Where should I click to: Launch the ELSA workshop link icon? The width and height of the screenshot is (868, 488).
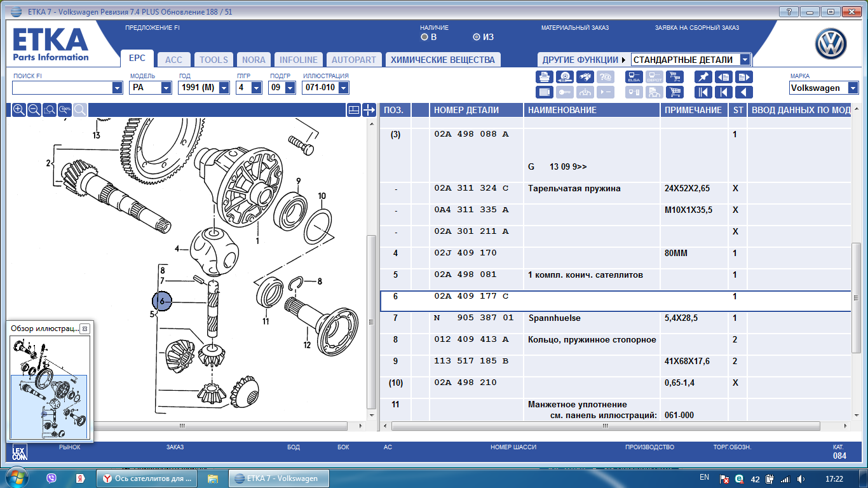click(x=634, y=77)
